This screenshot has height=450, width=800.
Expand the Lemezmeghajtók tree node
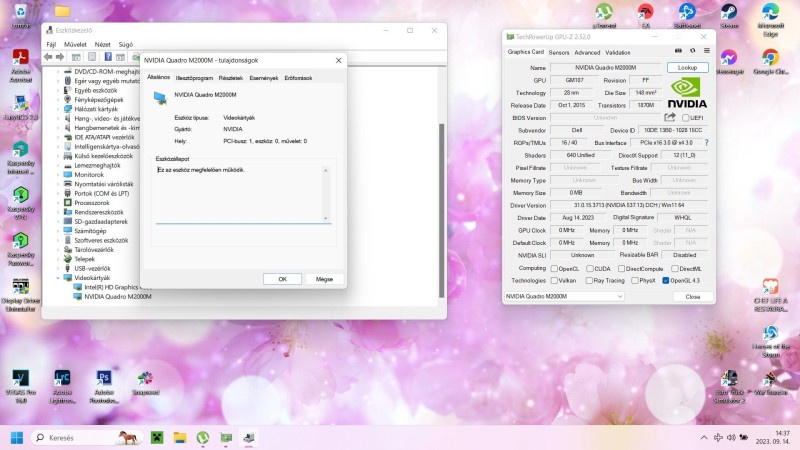(x=58, y=165)
